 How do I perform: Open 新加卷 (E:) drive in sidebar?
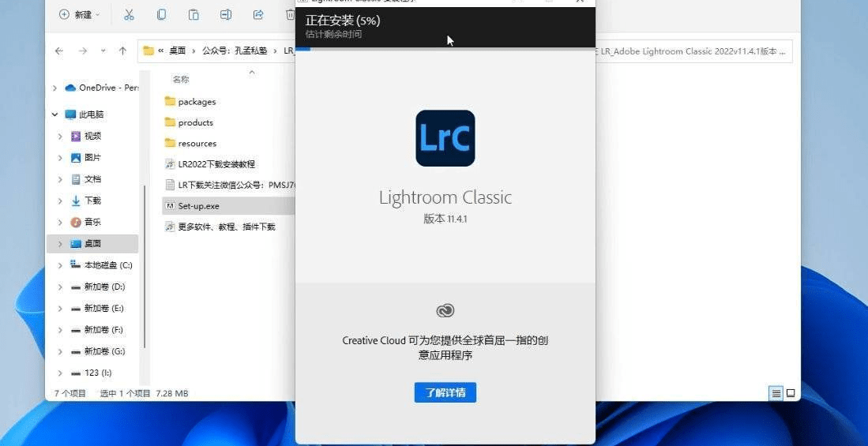pyautogui.click(x=98, y=308)
